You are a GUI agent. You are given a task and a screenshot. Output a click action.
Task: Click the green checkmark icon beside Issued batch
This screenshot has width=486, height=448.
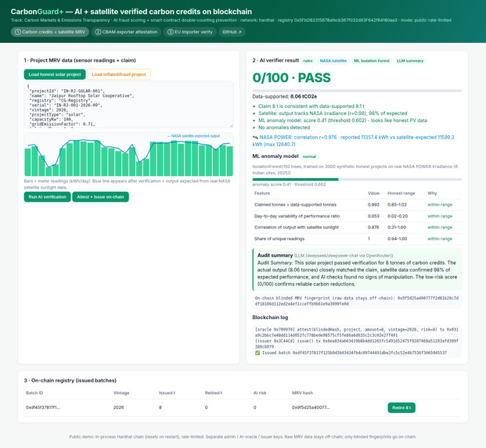(257, 353)
